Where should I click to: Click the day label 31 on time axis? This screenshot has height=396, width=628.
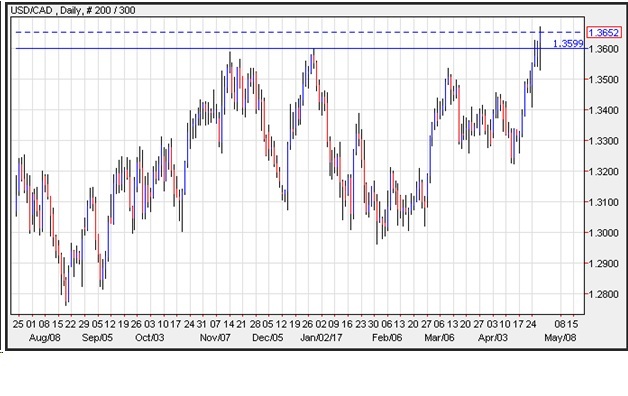[201, 324]
